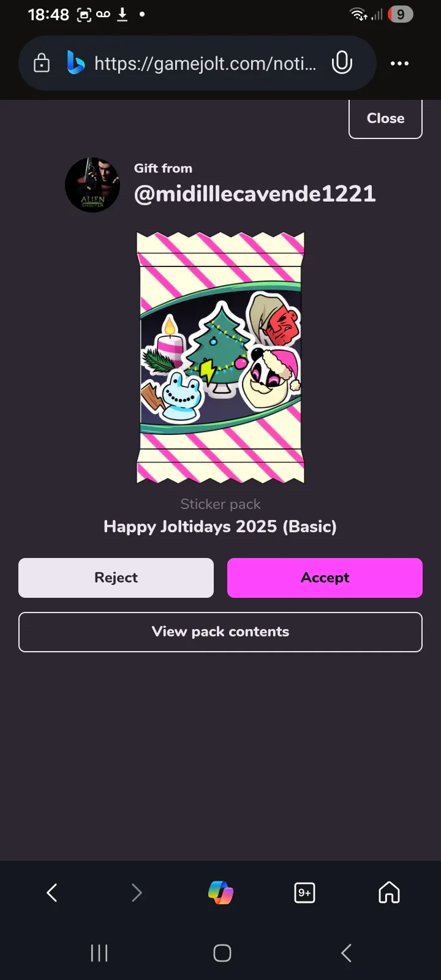Tap the browser back arrow
Viewport: 441px width, 980px height.
(x=52, y=892)
